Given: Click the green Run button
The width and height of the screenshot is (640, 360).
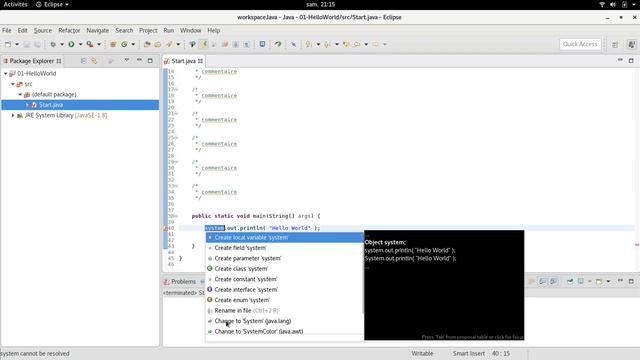Looking at the screenshot, I should [x=71, y=44].
